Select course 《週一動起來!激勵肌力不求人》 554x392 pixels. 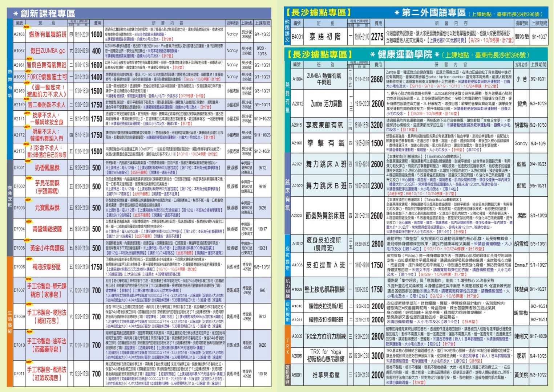point(48,91)
